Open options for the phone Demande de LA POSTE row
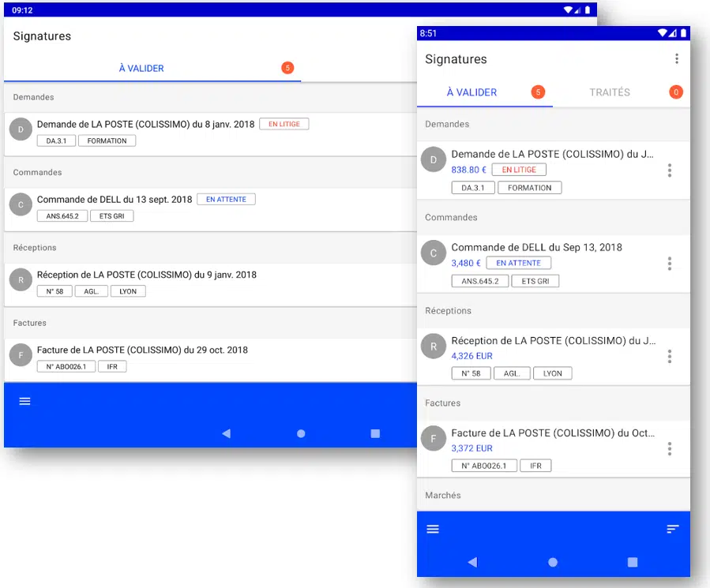 pyautogui.click(x=669, y=170)
